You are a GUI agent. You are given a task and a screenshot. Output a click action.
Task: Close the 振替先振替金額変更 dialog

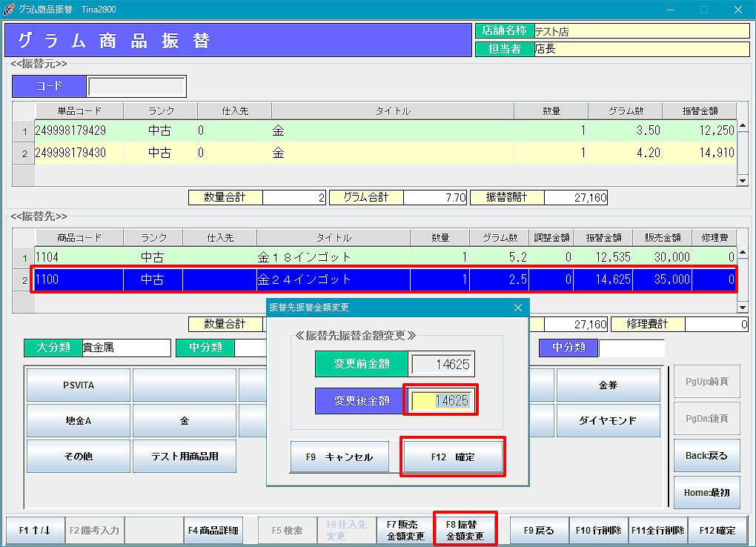pos(517,307)
